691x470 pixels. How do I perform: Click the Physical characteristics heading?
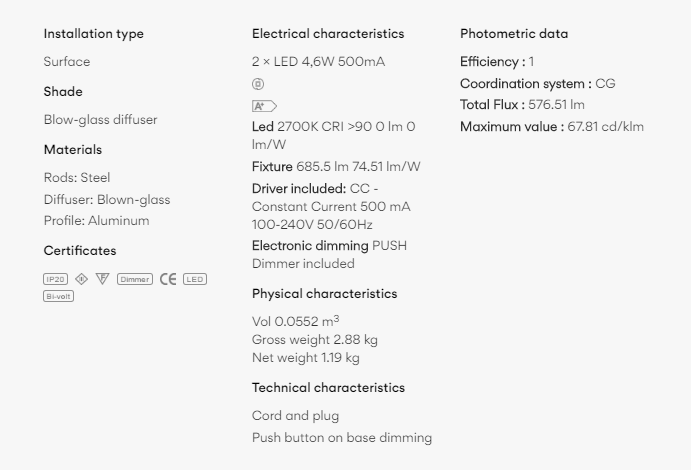click(x=324, y=294)
